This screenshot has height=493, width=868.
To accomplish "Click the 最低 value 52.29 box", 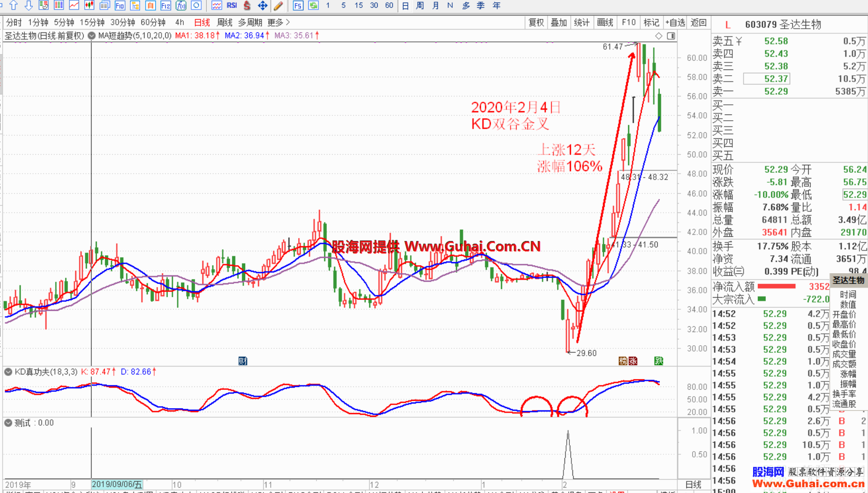I will pos(855,194).
